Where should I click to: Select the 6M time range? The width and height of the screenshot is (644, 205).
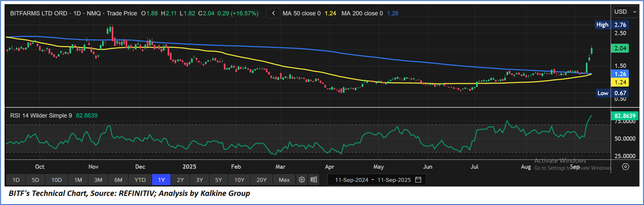click(x=118, y=180)
